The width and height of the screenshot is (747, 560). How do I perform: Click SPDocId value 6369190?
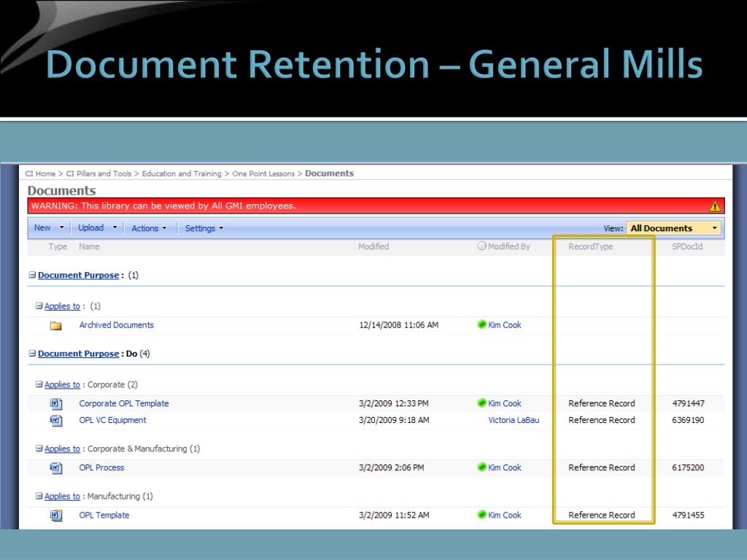coord(688,421)
